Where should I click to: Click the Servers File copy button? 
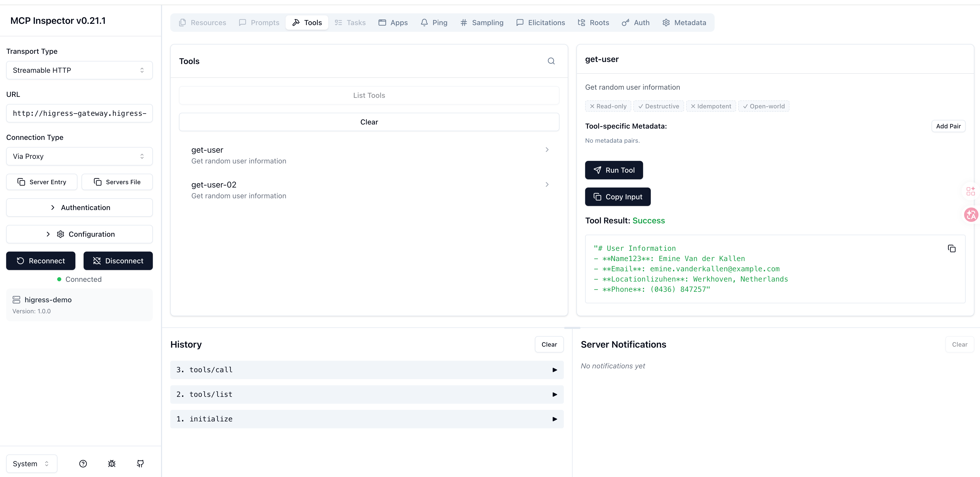tap(117, 182)
